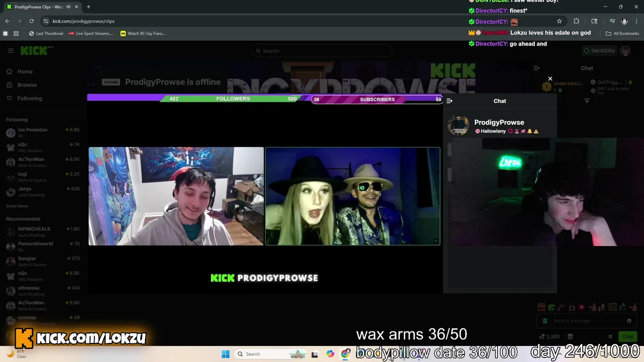Select the background Chat header tab
Screen dimensions: 644x362
tap(587, 68)
